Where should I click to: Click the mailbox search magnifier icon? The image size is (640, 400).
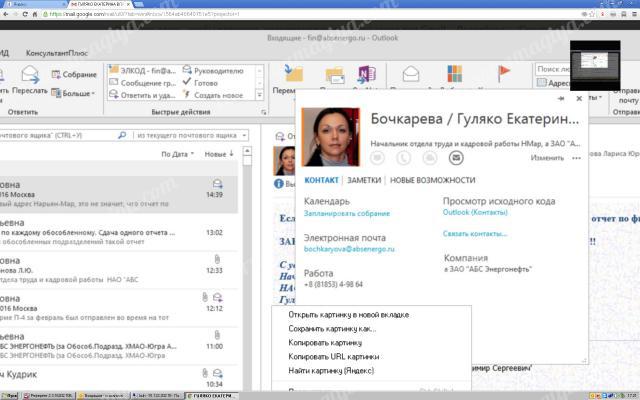click(122, 135)
